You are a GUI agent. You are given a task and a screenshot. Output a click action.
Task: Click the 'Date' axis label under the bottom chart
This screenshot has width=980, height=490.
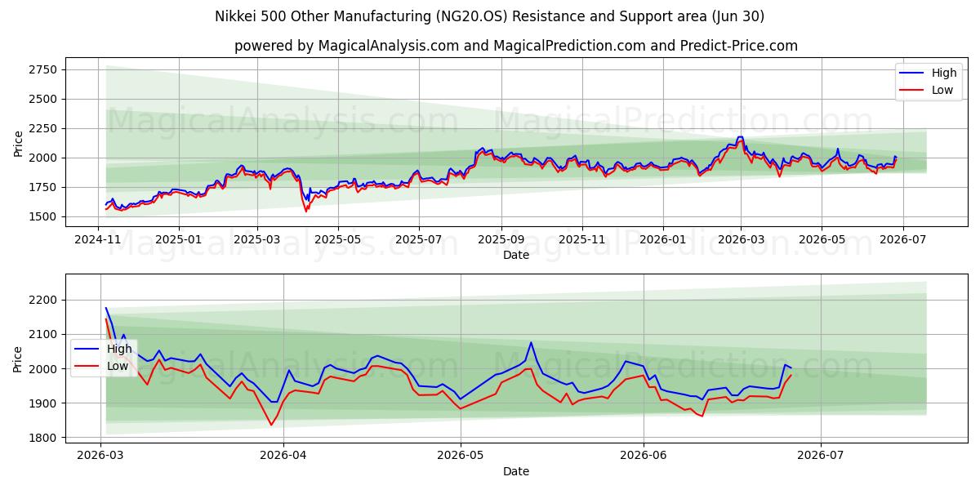pyautogui.click(x=515, y=471)
